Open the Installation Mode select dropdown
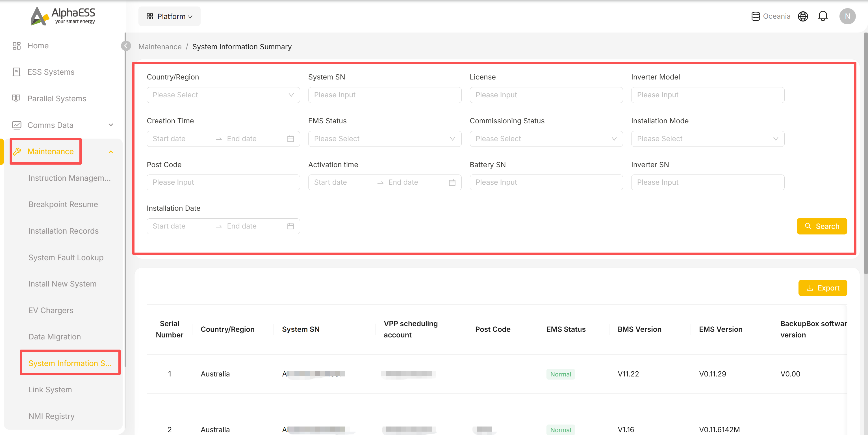This screenshot has width=868, height=435. [708, 139]
